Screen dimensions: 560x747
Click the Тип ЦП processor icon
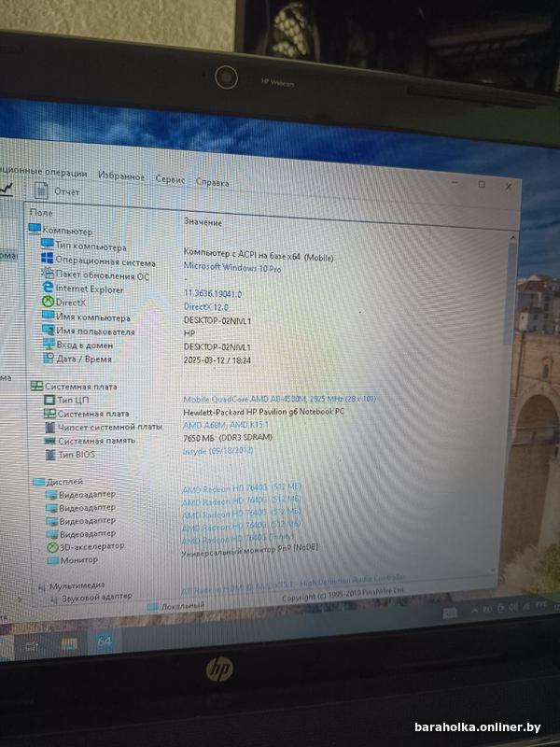(x=49, y=400)
